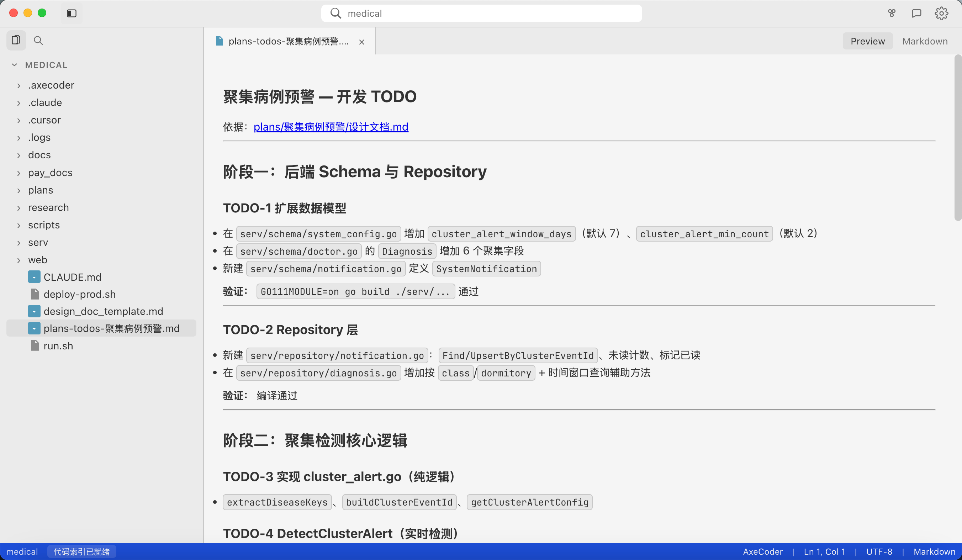Open the plans/聚集病例预警/设计文档.md link
This screenshot has width=962, height=560.
[x=331, y=127]
